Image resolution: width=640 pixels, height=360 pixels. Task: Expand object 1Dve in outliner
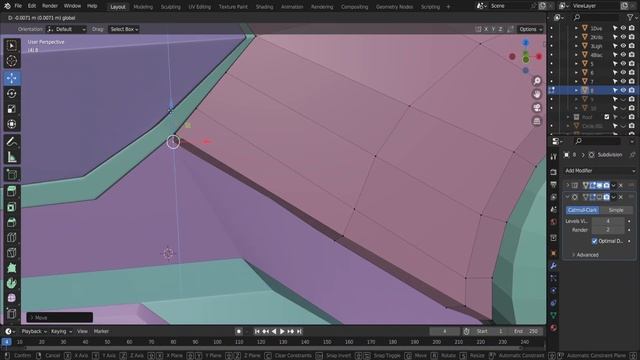(576, 28)
